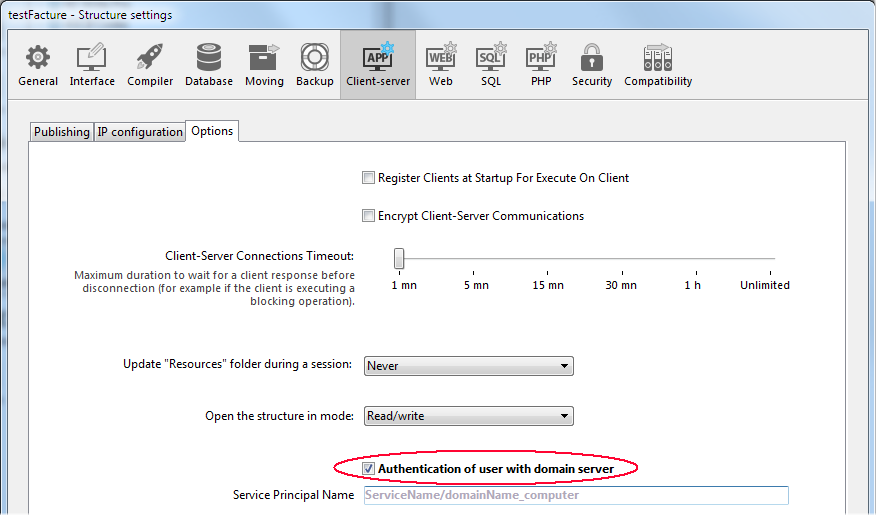Switch to the Publishing tab
Screen dimensions: 876x516
61,132
